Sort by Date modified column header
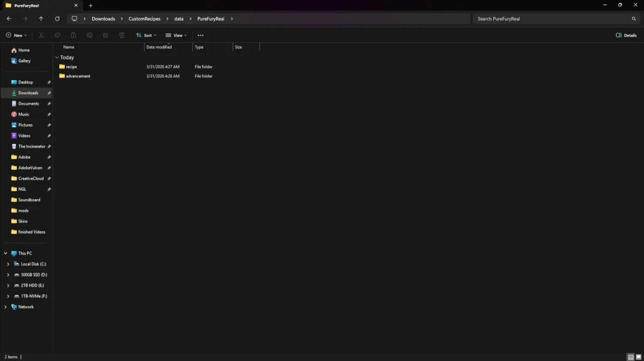644x361 pixels. click(159, 47)
